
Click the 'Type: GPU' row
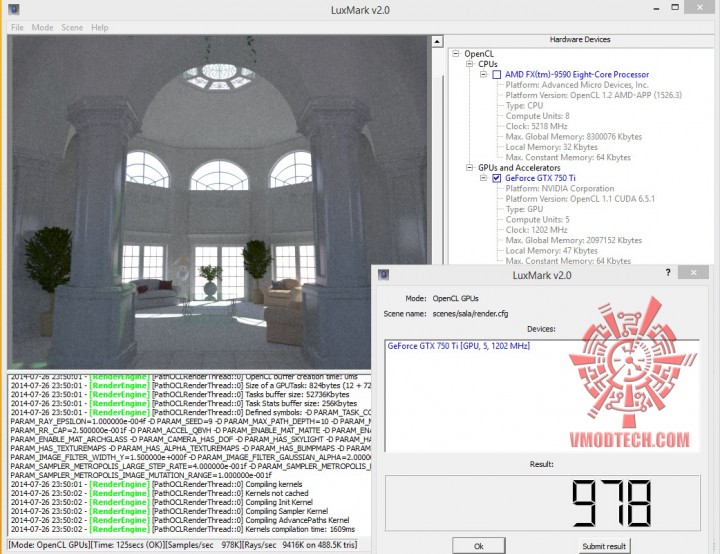tap(524, 209)
